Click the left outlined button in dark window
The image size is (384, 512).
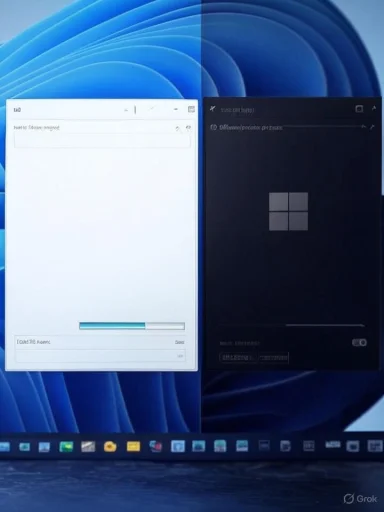click(238, 358)
